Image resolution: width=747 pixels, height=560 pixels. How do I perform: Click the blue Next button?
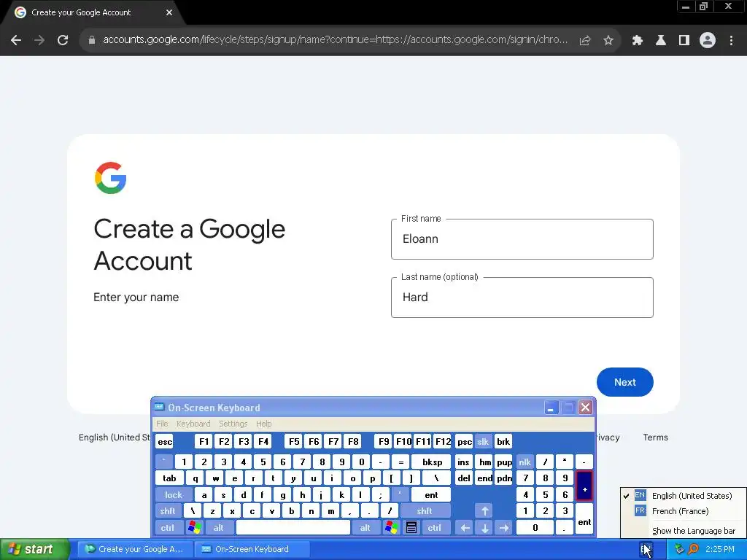pos(624,382)
